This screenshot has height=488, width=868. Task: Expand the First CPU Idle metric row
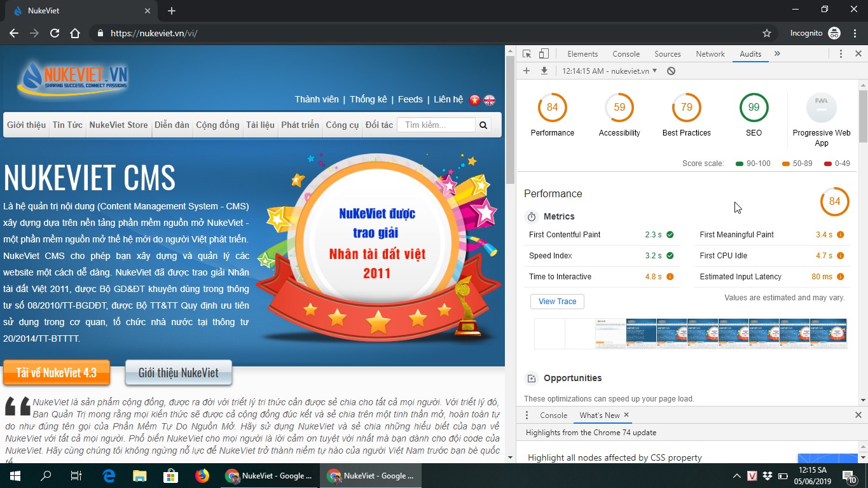(x=772, y=256)
